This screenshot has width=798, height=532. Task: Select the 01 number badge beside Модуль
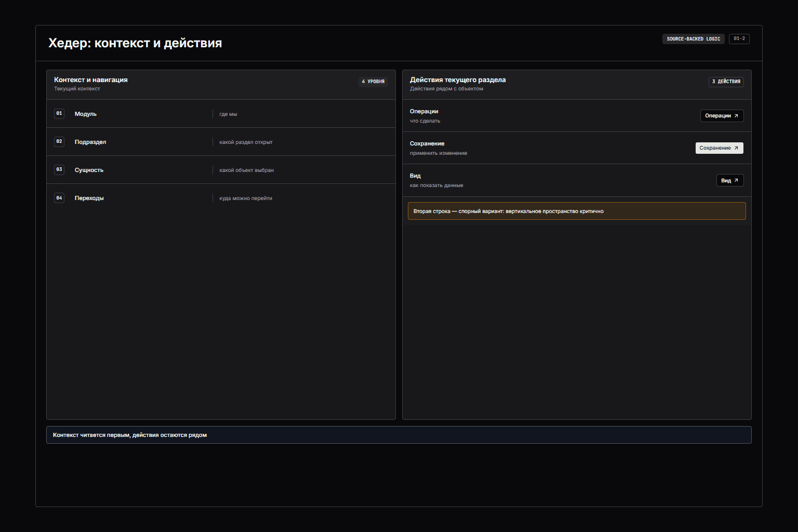tap(59, 113)
